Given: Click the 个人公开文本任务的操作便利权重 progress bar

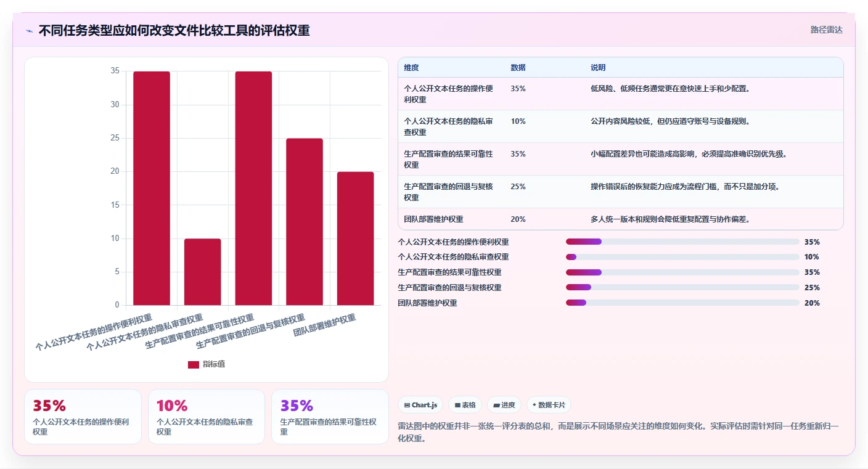Looking at the screenshot, I should click(x=682, y=242).
